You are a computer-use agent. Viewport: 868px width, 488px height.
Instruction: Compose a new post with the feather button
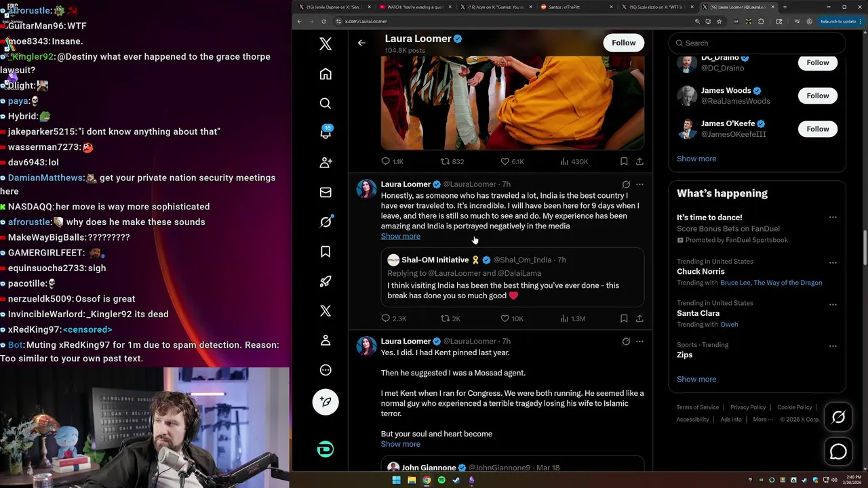[325, 402]
